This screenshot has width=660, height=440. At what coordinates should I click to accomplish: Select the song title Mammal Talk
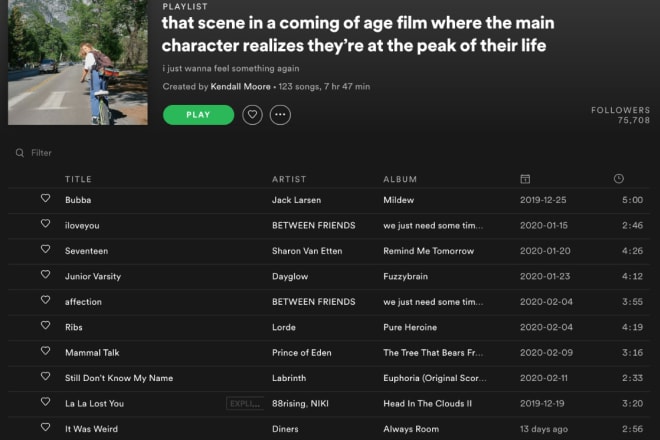click(x=92, y=353)
